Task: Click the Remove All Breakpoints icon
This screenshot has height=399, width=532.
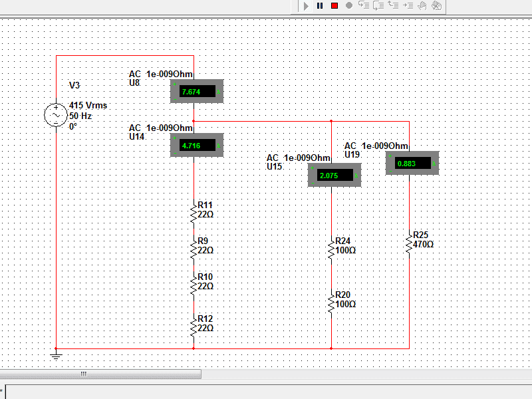Action: (x=436, y=6)
